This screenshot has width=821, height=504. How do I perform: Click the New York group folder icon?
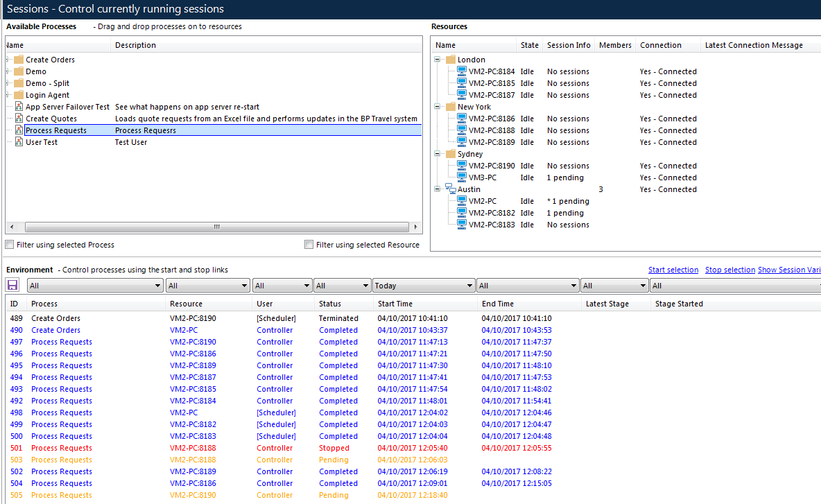pyautogui.click(x=451, y=106)
